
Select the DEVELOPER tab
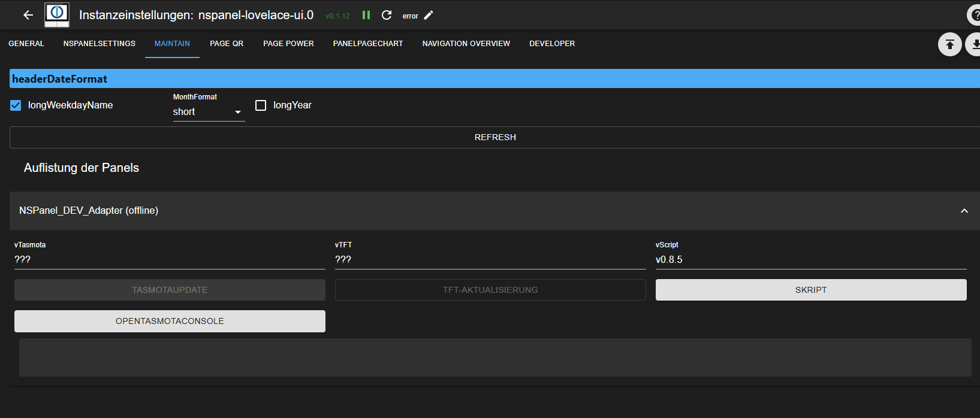552,44
